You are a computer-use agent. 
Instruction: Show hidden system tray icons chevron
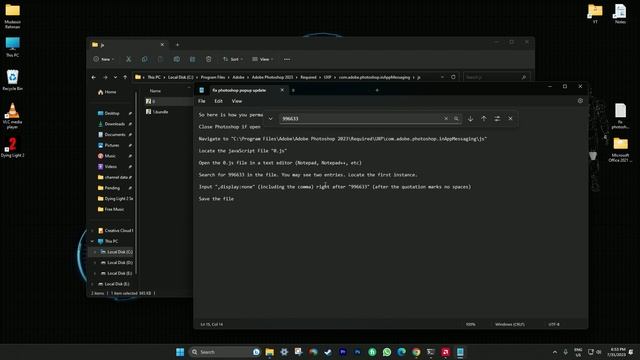pyautogui.click(x=555, y=352)
